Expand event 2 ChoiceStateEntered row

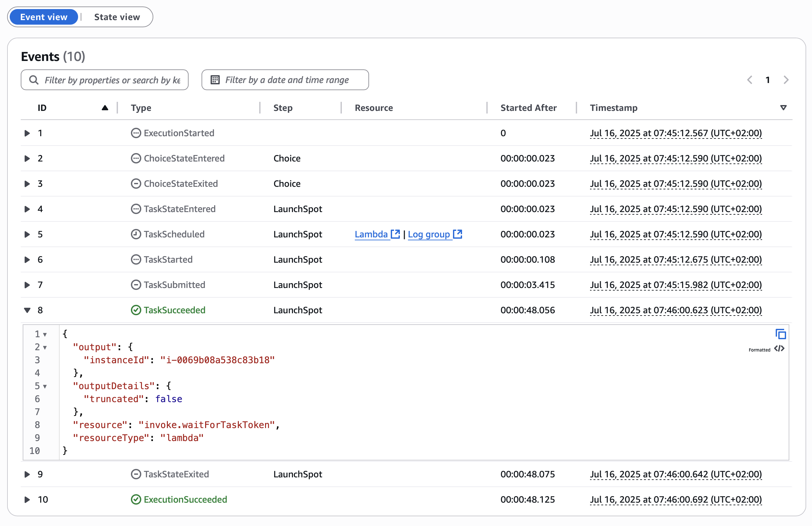pyautogui.click(x=27, y=159)
